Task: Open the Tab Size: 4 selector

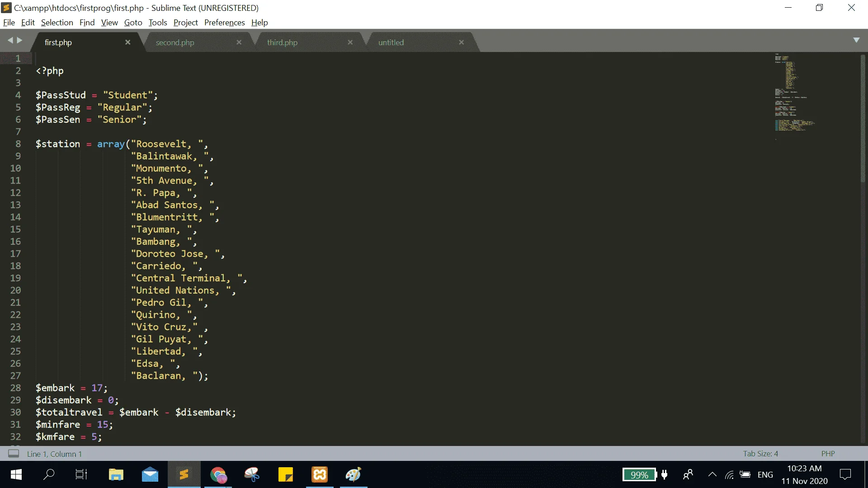Action: (760, 454)
